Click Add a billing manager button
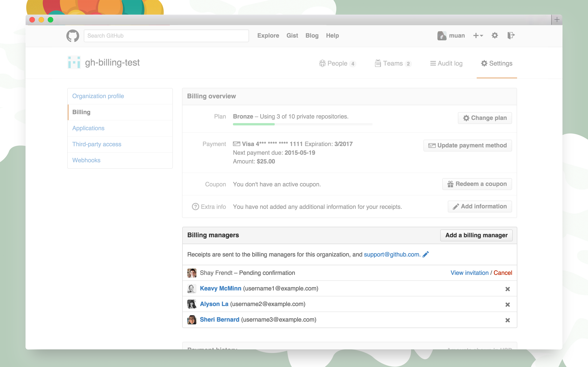Screen dimensions: 588x367 pyautogui.click(x=476, y=235)
